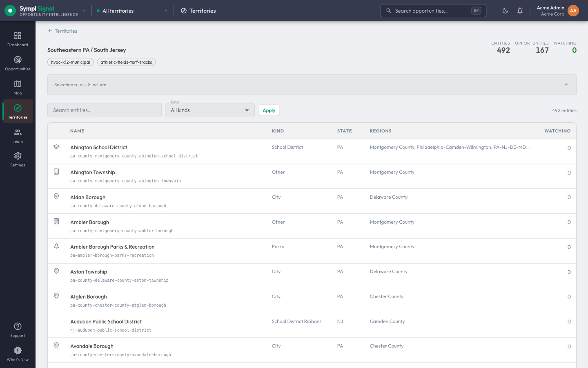Click the Territories header tab
This screenshot has height=368, width=588.
tap(198, 11)
